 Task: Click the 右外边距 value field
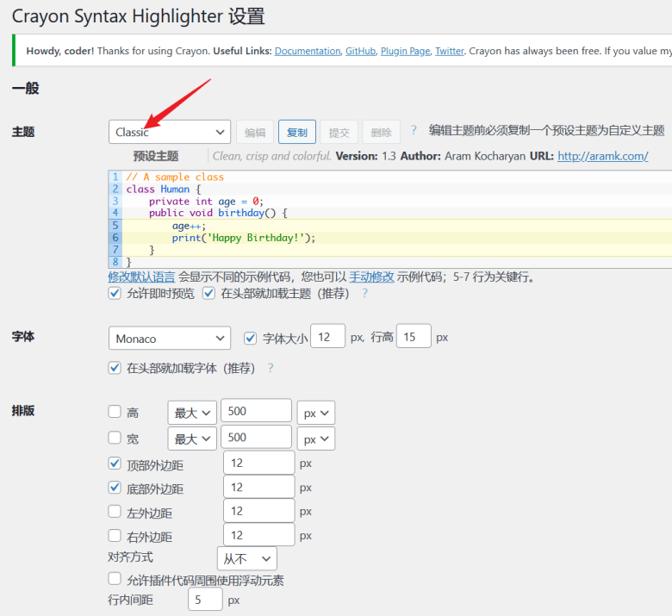[x=258, y=534]
